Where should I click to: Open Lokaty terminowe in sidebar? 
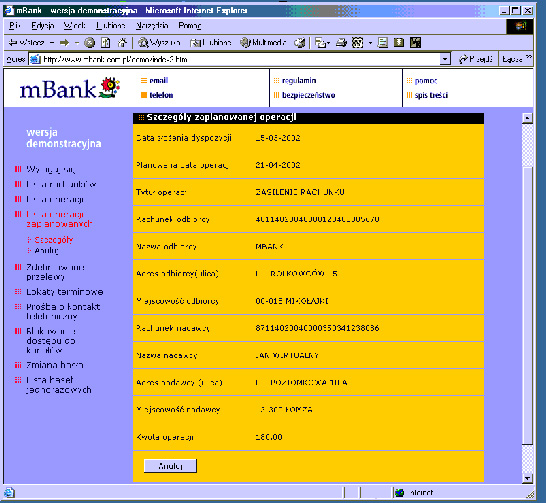click(65, 292)
